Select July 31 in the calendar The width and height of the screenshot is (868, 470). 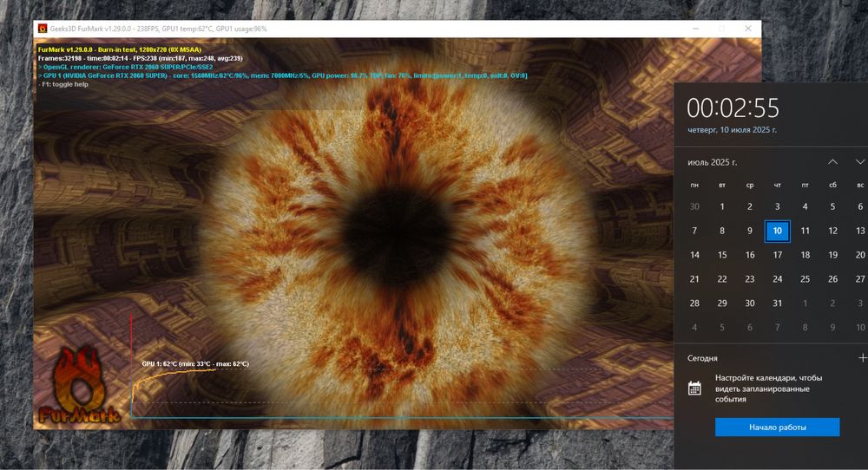[777, 304]
